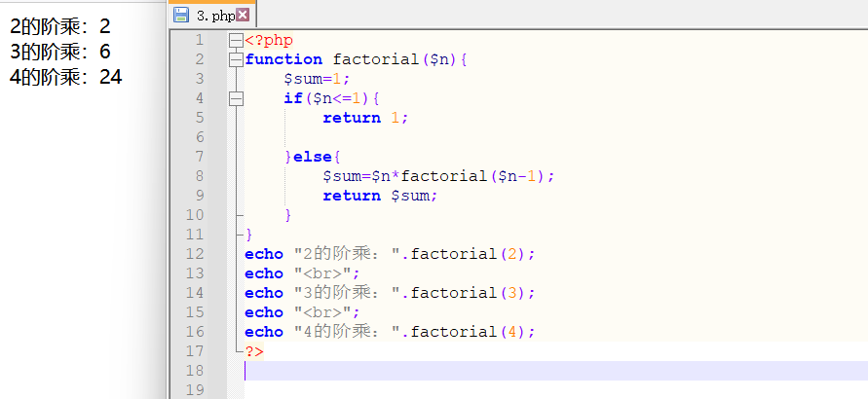
Task: Click the '?>' closing tag on line 17
Action: [x=254, y=351]
